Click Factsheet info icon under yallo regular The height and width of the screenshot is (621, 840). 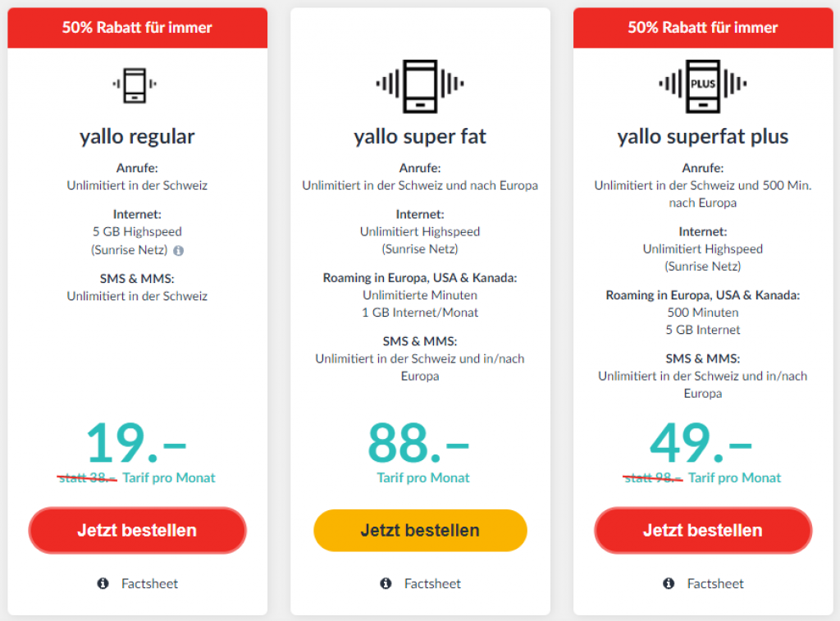point(103,583)
